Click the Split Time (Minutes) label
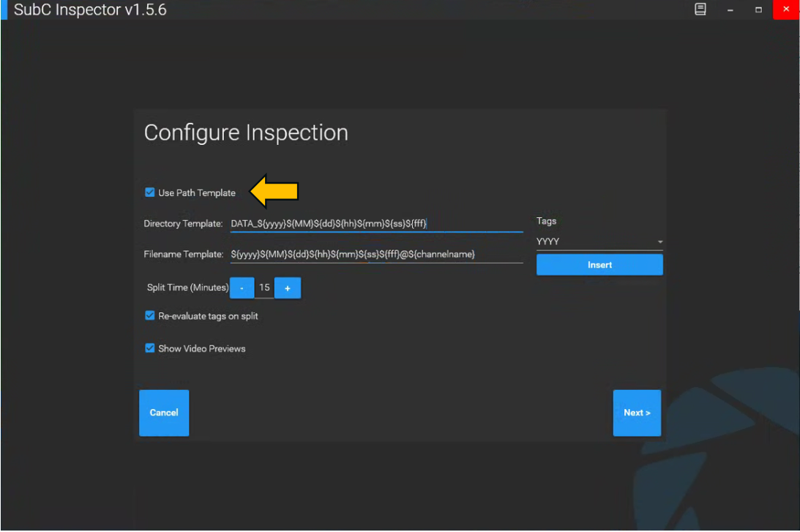800x532 pixels. 187,288
